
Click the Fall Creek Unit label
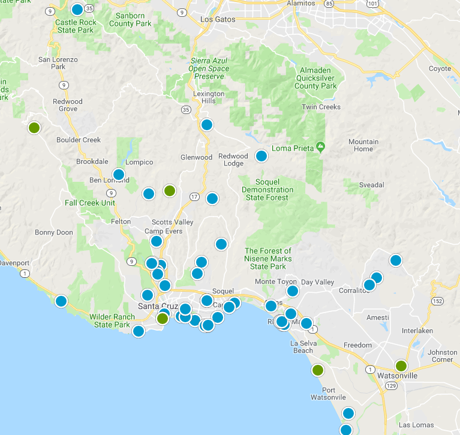[90, 203]
